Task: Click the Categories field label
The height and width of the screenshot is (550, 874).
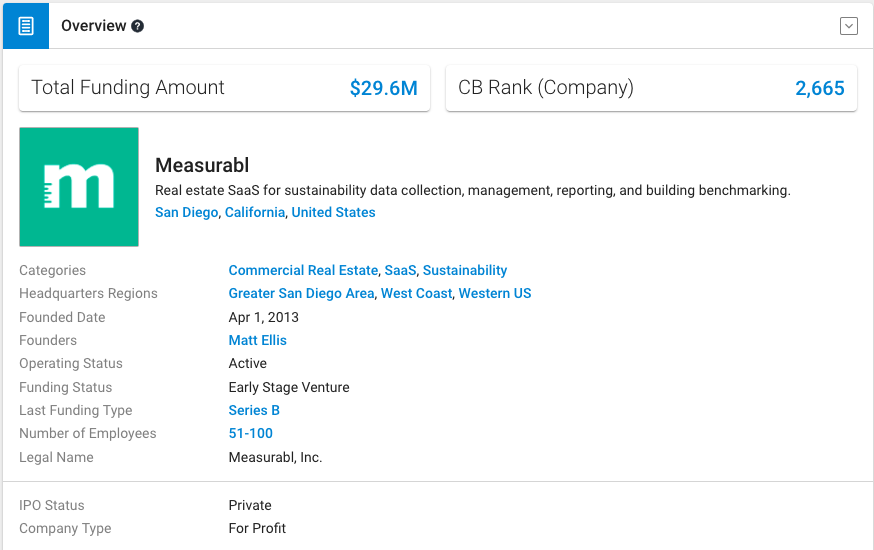Action: pos(52,270)
